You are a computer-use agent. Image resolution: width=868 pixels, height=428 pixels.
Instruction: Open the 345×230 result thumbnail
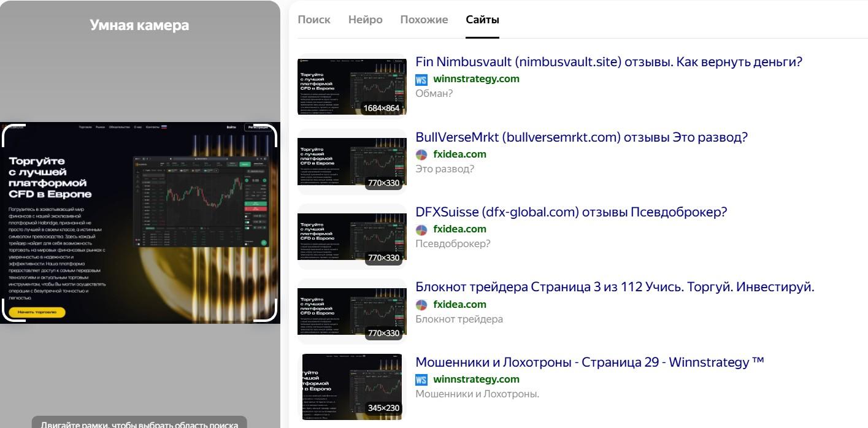tap(354, 386)
